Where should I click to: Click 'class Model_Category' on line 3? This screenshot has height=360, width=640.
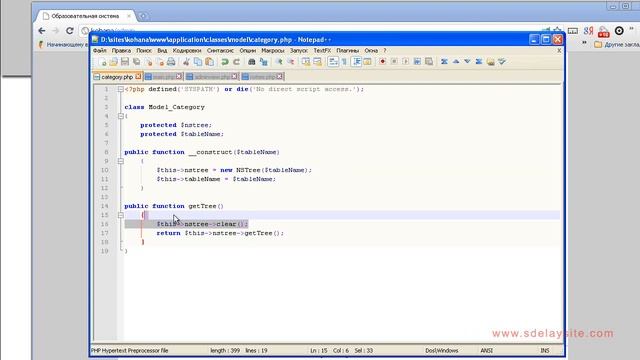(164, 107)
